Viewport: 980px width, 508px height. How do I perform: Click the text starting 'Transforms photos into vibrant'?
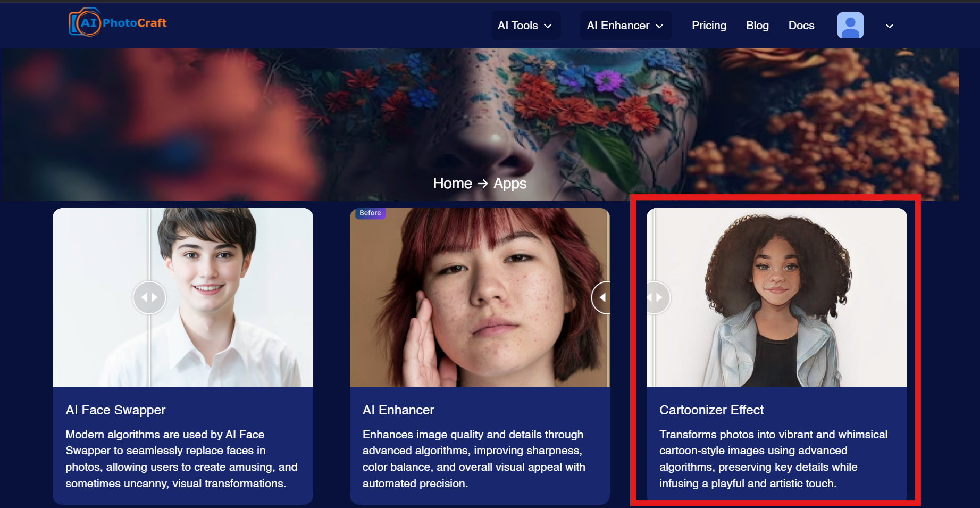click(774, 459)
